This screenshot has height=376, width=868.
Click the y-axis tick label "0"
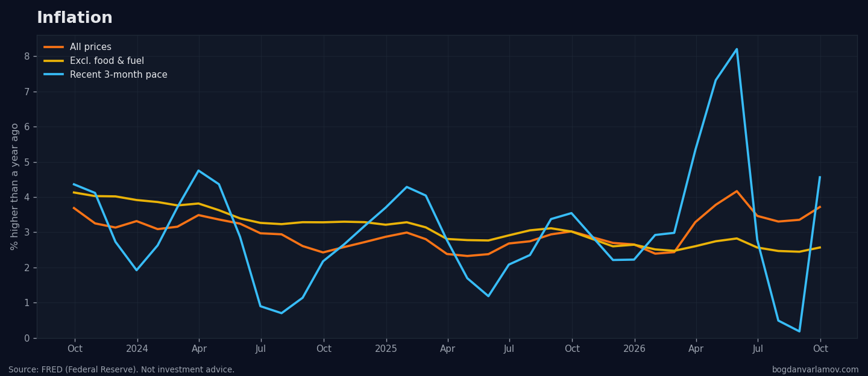click(x=27, y=338)
